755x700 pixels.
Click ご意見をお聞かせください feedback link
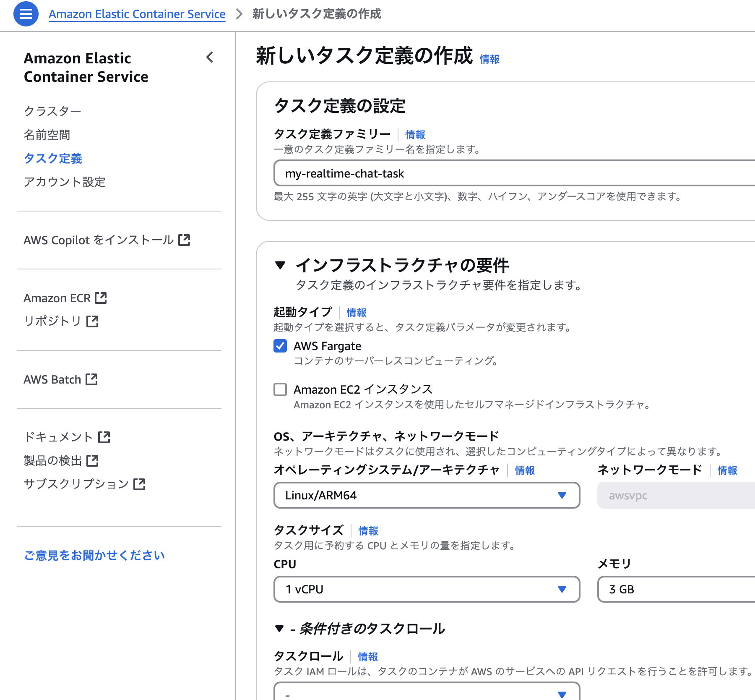pyautogui.click(x=94, y=555)
